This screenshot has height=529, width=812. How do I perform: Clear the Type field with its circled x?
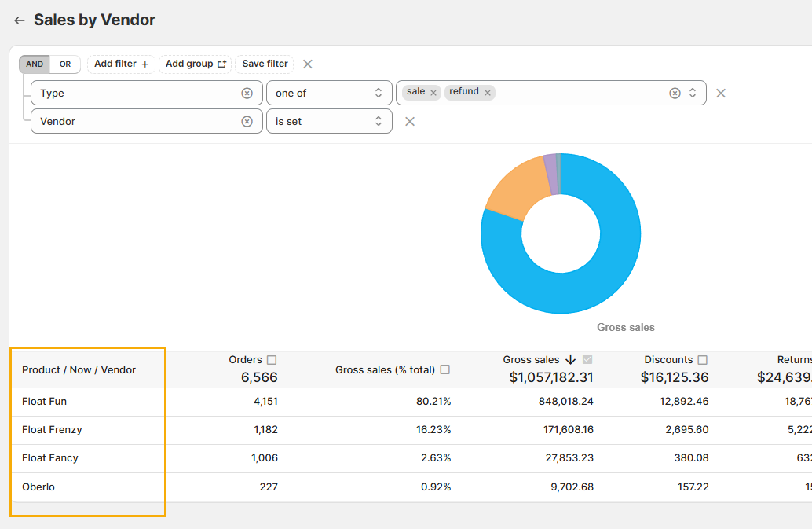[247, 93]
